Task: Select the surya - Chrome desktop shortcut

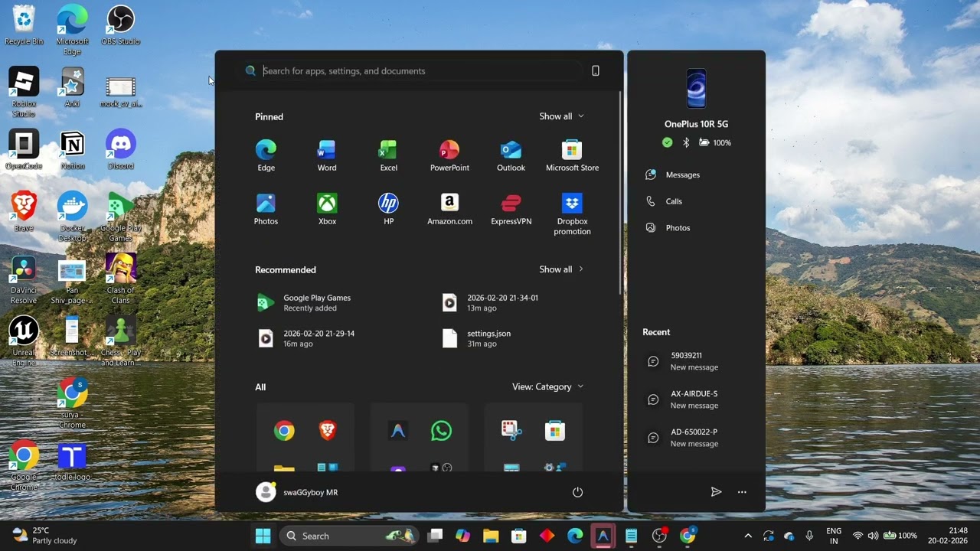Action: click(72, 403)
